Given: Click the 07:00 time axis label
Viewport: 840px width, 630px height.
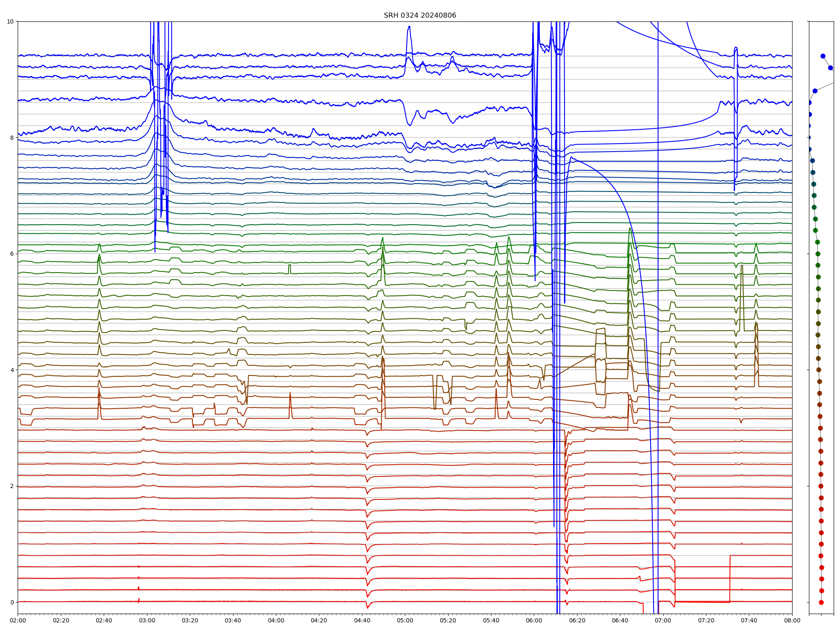Looking at the screenshot, I should [663, 620].
